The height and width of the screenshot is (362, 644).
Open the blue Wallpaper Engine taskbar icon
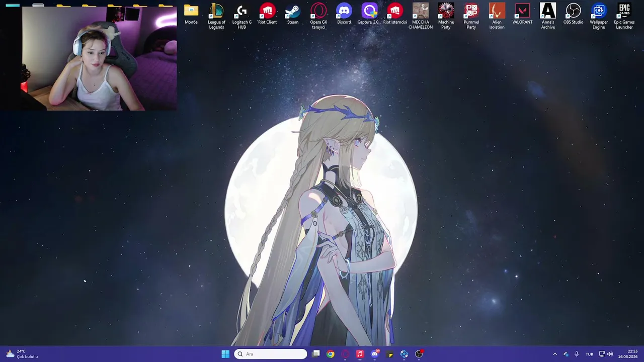[404, 354]
